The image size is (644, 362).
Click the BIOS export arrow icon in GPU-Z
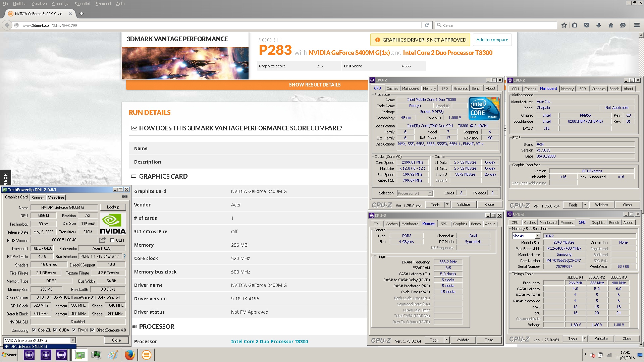pos(102,240)
